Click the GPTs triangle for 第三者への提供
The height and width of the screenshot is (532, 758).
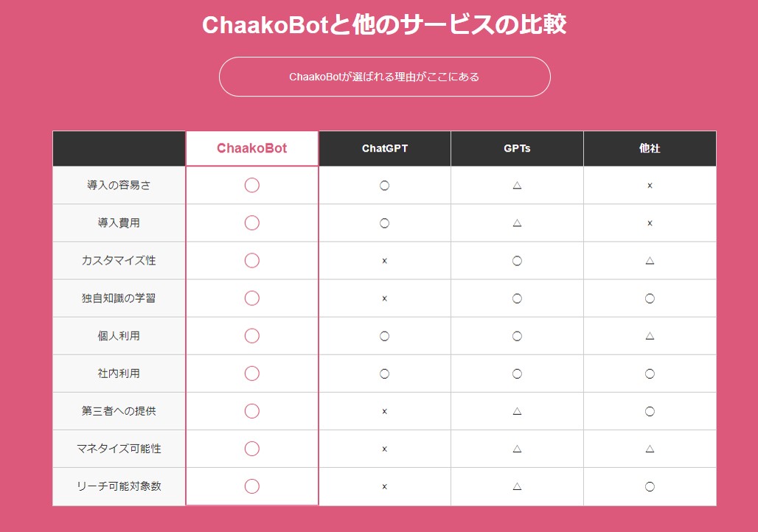tap(517, 411)
